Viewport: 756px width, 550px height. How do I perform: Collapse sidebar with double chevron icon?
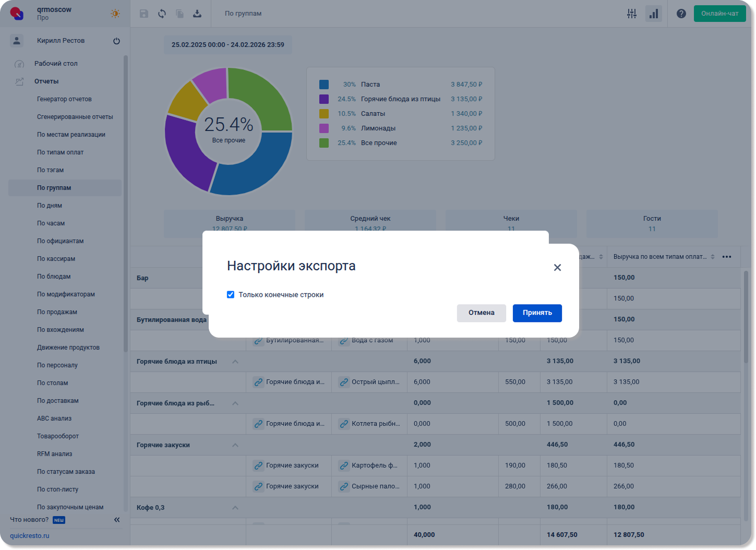117,520
